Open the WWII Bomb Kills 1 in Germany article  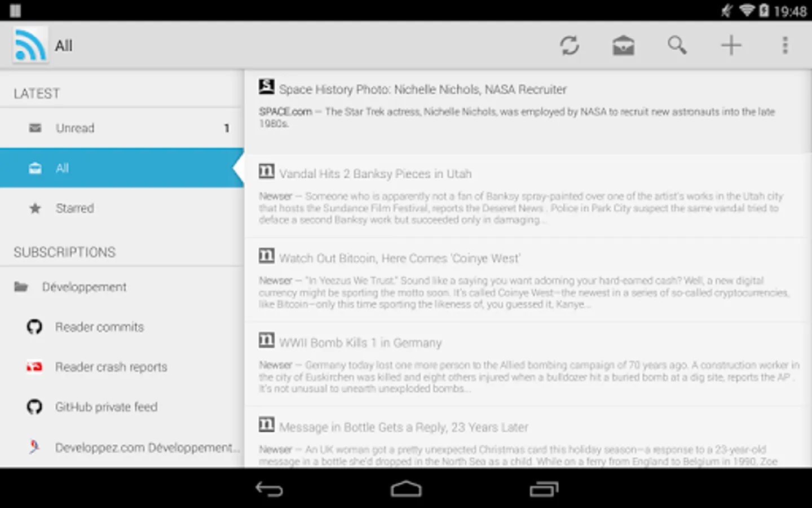(x=528, y=365)
